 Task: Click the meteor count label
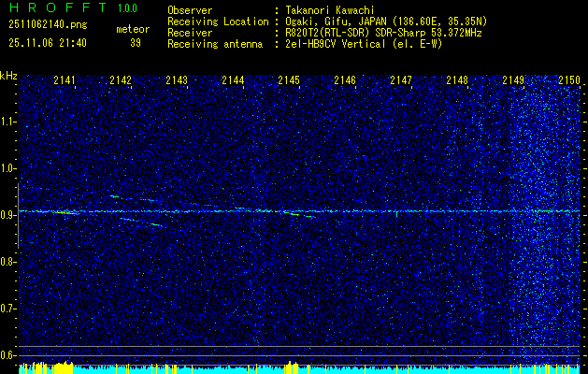coord(133,29)
